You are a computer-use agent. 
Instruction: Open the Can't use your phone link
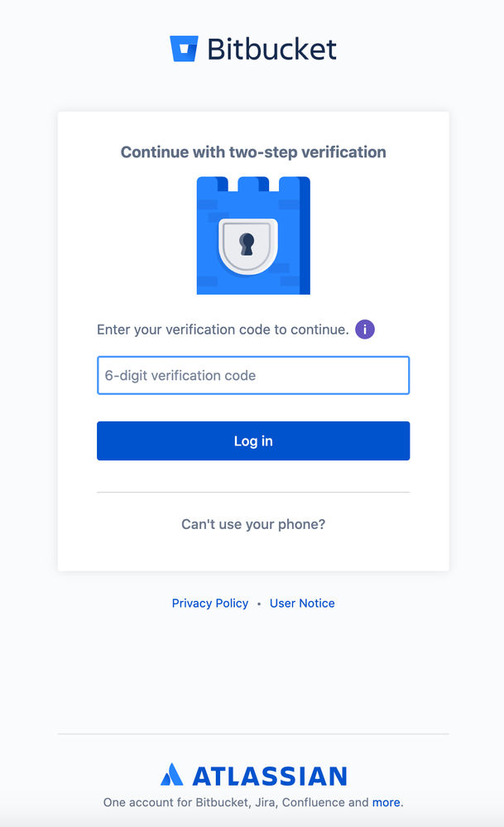(252, 523)
